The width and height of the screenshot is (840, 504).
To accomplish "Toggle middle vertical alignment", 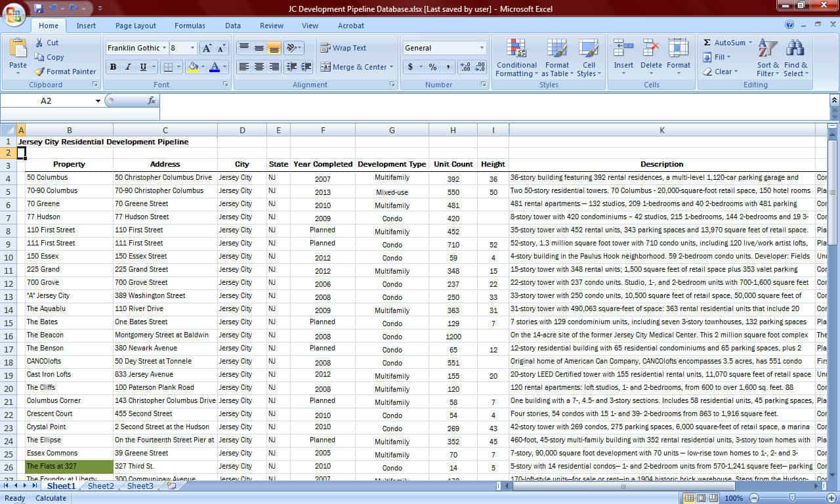I will 259,48.
